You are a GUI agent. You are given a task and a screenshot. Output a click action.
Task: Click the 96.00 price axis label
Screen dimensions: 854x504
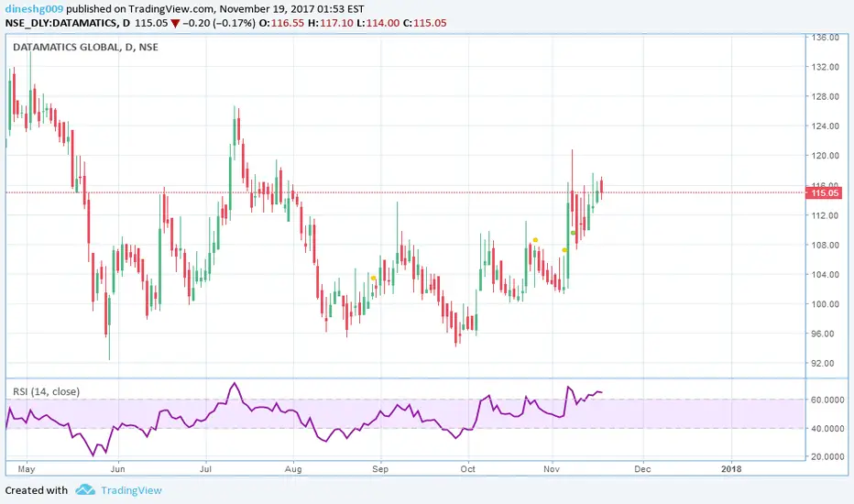(x=823, y=334)
